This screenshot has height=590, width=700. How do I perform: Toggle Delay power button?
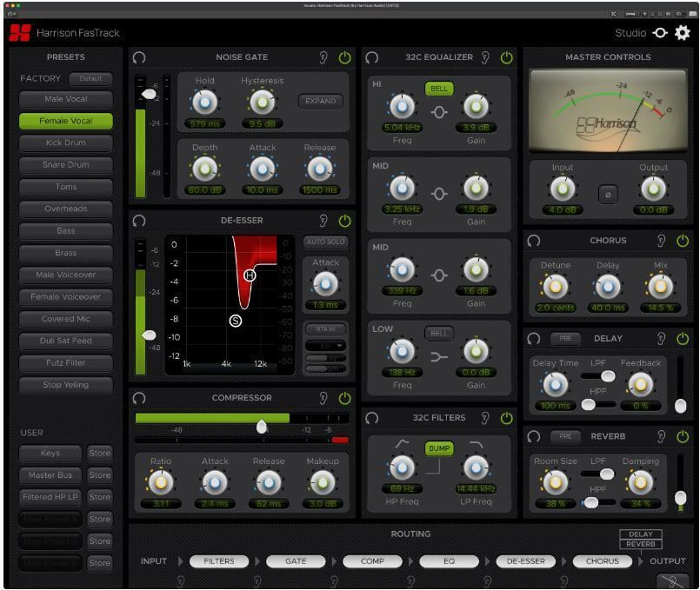pos(682,339)
